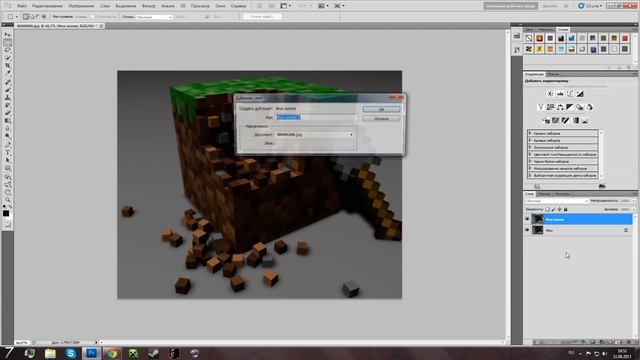Add a Hue/Saturation adjustment
The height and width of the screenshot is (360, 640).
point(550,107)
